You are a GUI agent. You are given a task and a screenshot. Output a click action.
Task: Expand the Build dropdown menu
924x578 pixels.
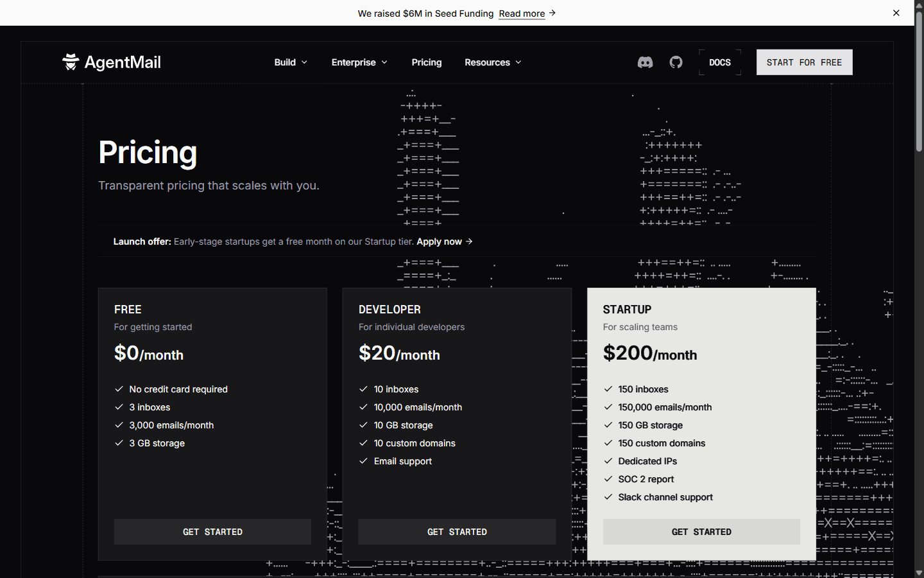click(x=291, y=62)
